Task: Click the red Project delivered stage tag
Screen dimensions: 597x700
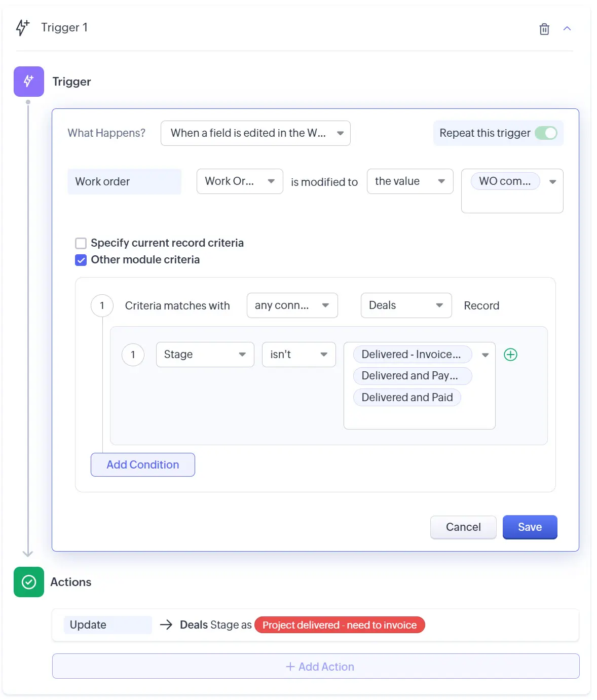Action: tap(340, 625)
